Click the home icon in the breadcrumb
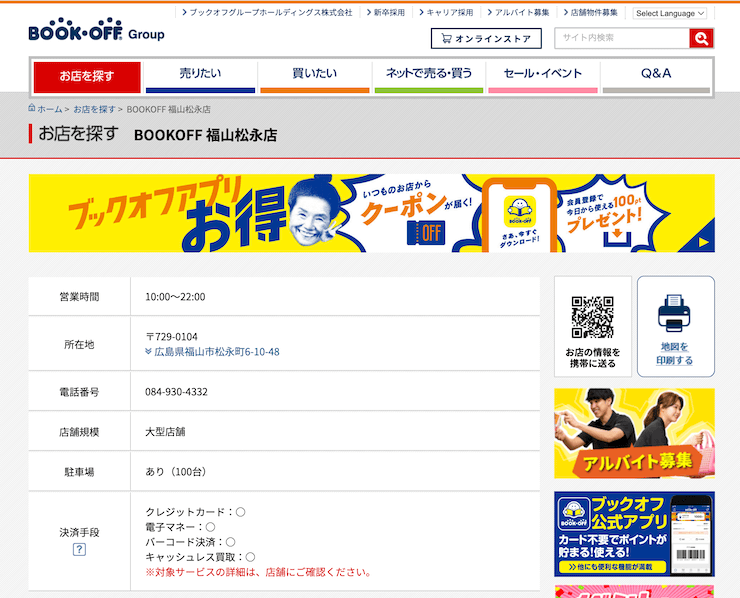Screen dimensions: 740x598 32,108
